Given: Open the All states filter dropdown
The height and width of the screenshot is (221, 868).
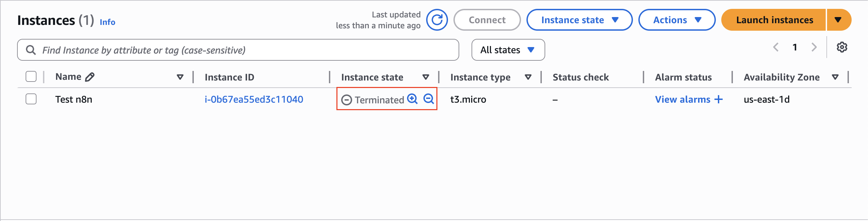Looking at the screenshot, I should tap(508, 50).
